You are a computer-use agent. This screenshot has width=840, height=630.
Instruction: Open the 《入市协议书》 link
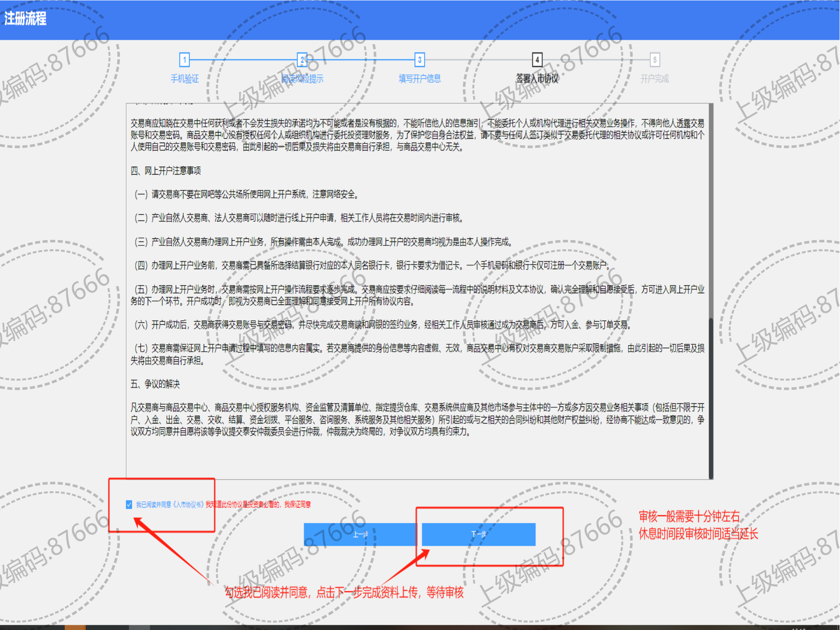(x=189, y=504)
